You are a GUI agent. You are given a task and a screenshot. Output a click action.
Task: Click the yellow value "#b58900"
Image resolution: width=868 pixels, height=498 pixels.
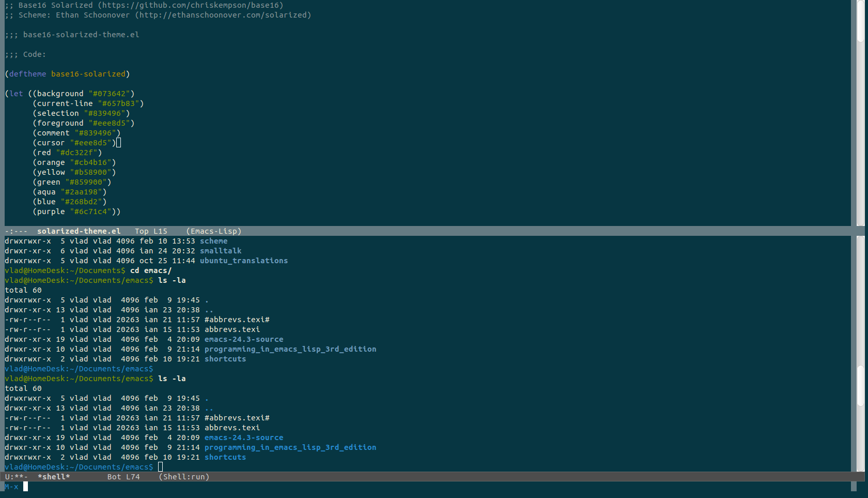click(x=90, y=172)
